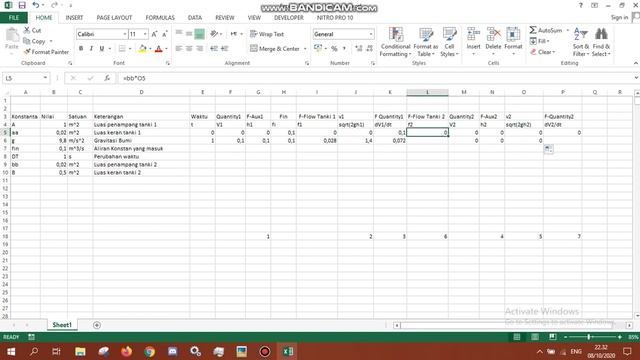Screen dimensions: 640x360
Task: Copy the selected cell
Action: click(34, 41)
